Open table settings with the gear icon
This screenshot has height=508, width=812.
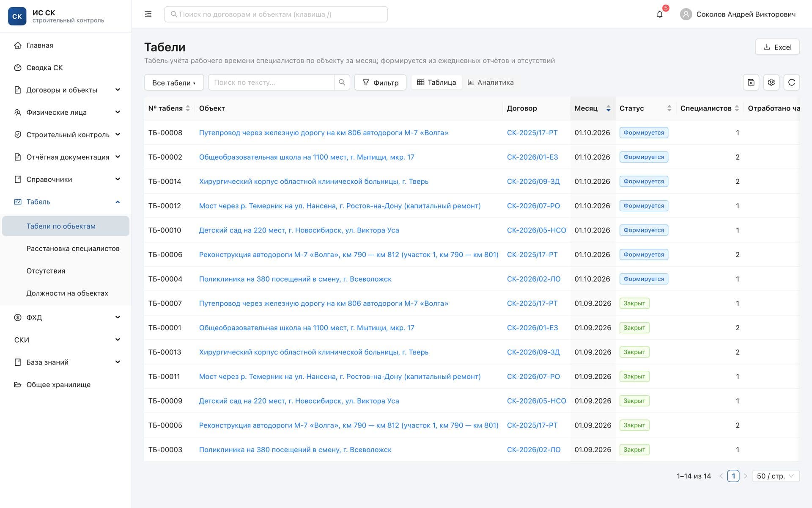click(x=771, y=83)
